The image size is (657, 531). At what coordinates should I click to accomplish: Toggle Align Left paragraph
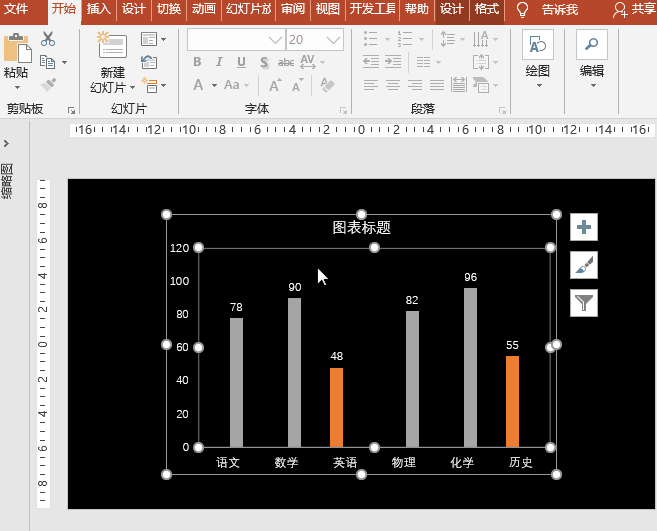[371, 85]
